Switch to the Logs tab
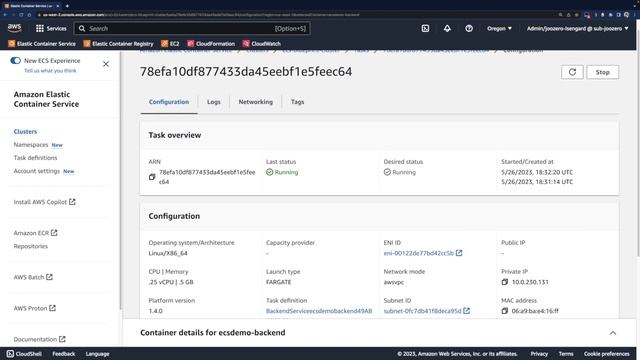 (213, 102)
